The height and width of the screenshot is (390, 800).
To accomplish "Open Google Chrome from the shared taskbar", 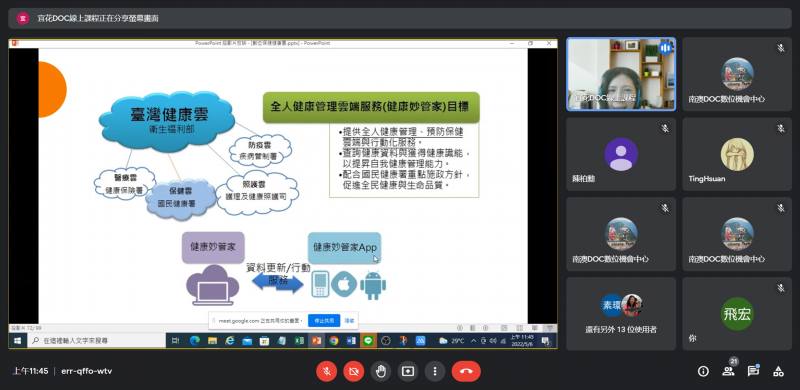I will pos(334,340).
